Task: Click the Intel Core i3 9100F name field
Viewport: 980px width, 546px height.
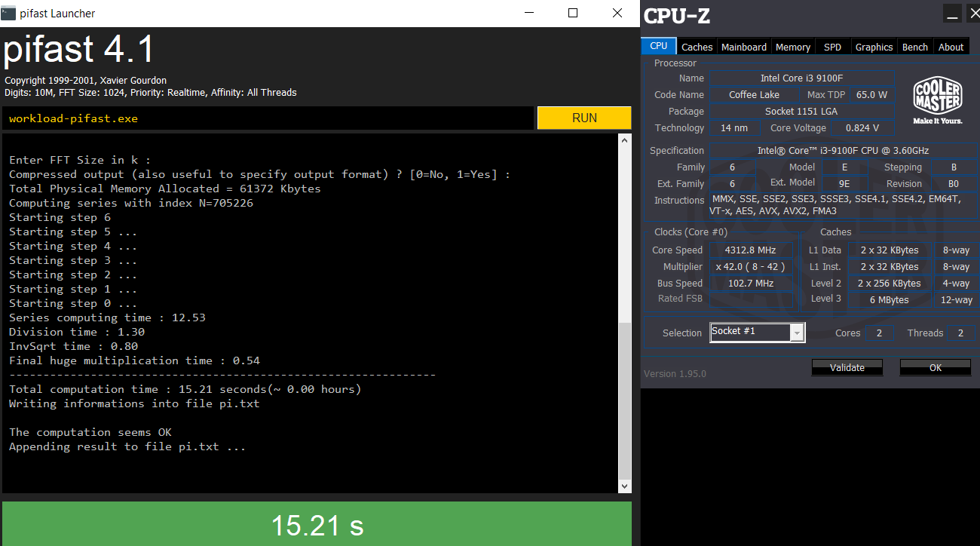Action: [x=801, y=78]
